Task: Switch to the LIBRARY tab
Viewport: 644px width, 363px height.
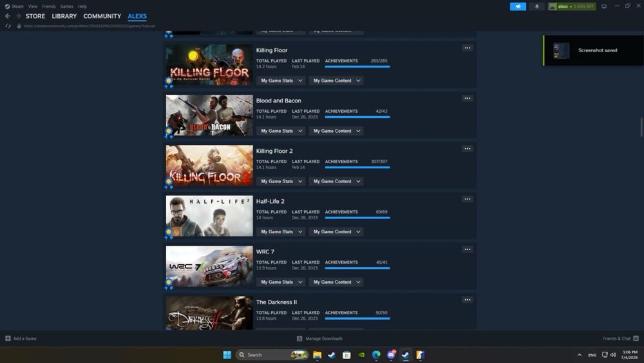Action: coord(64,16)
